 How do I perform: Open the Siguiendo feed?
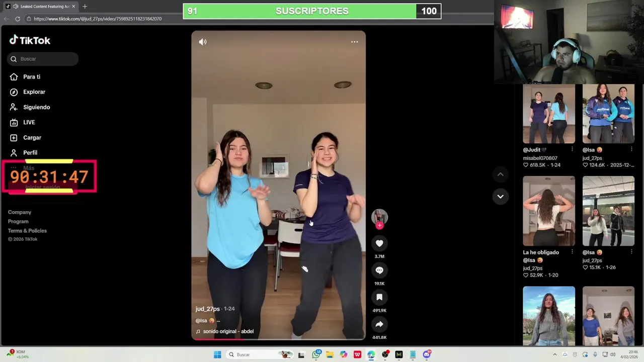click(x=36, y=107)
